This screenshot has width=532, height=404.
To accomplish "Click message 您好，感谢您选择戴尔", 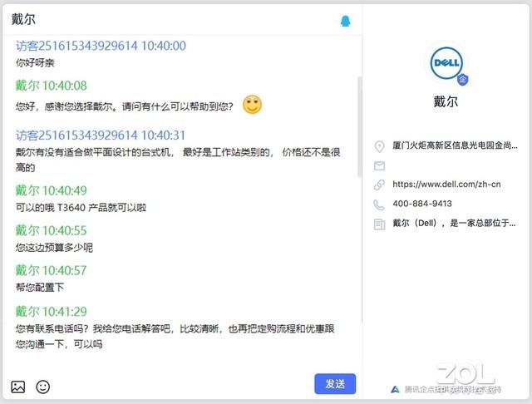I will (125, 106).
